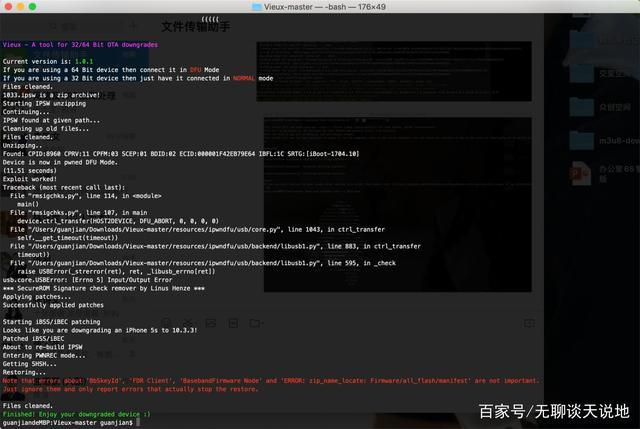Click the line "Unzipping.."
The image size is (640, 429).
coord(22,145)
